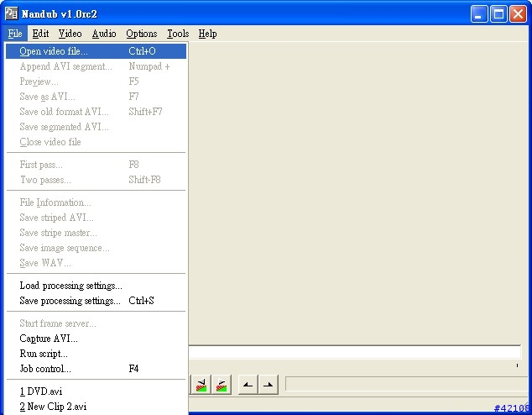Click the grayed Save WAV item
Image resolution: width=532 pixels, height=415 pixels.
(x=96, y=263)
